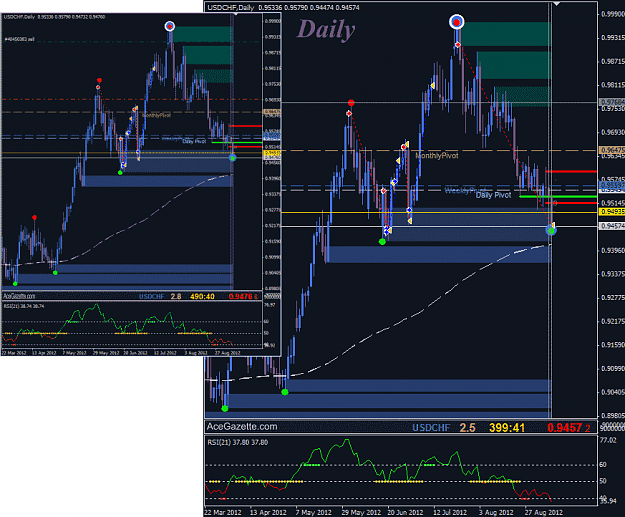Click the RSI(21) label in the small chart
The width and height of the screenshot is (625, 517).
click(x=24, y=306)
